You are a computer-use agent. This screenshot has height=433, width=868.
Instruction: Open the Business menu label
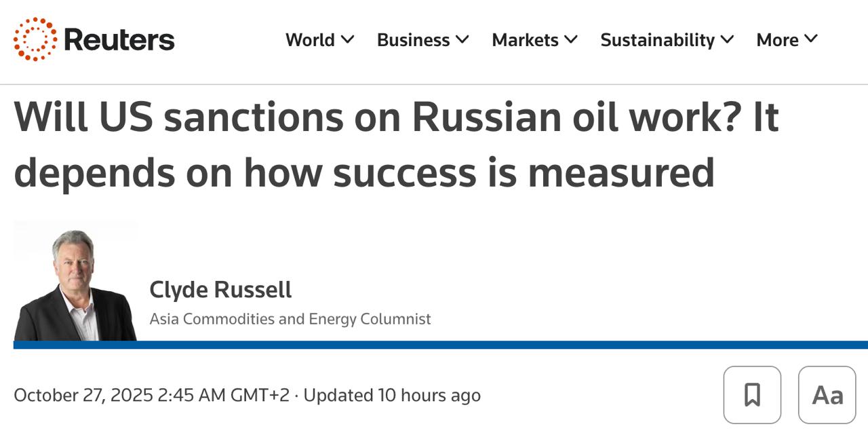pyautogui.click(x=413, y=40)
